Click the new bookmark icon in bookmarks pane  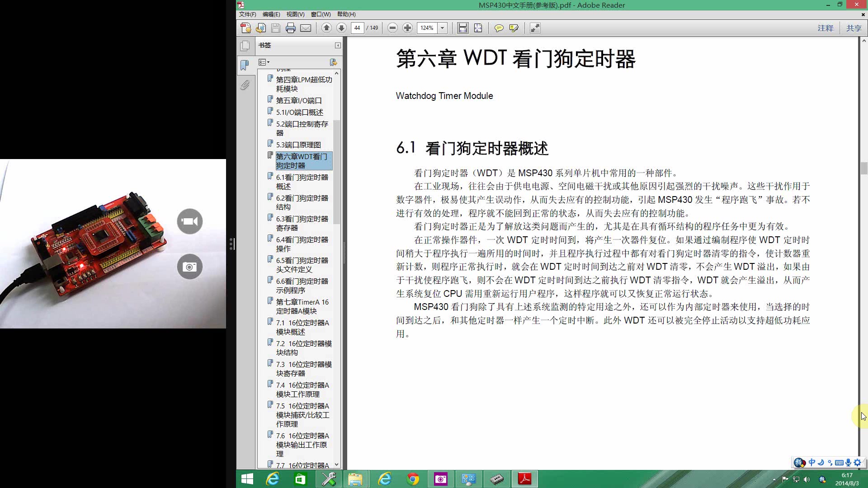(333, 62)
